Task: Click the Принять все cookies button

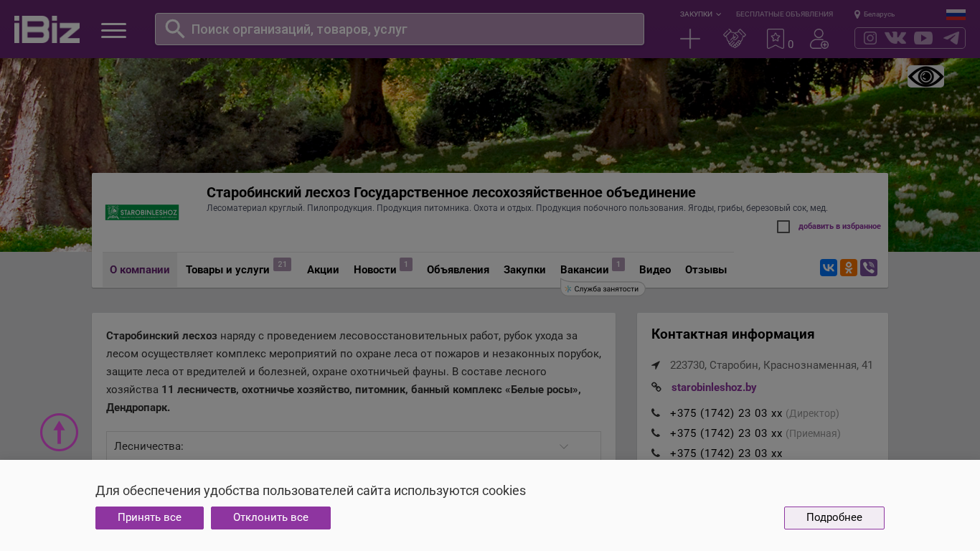Action: [149, 518]
